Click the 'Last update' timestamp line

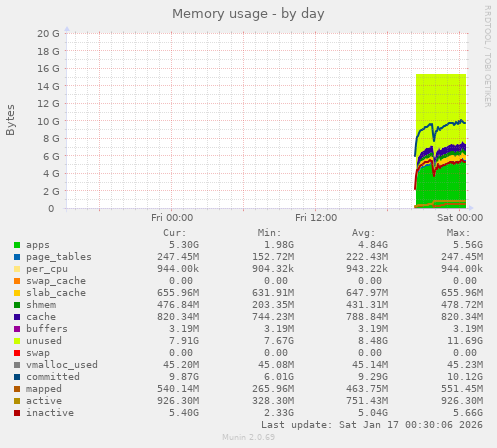[x=372, y=425]
